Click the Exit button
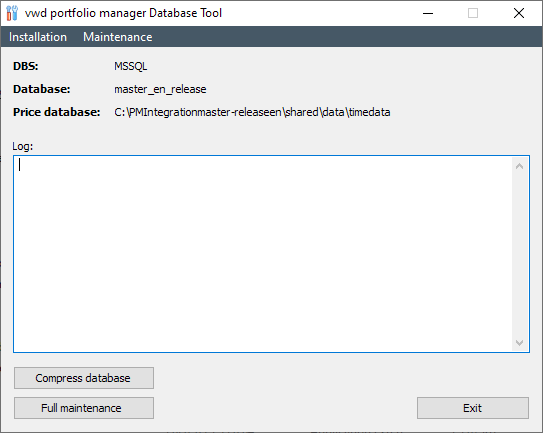Viewport: 543px width, 433px height. [x=473, y=408]
